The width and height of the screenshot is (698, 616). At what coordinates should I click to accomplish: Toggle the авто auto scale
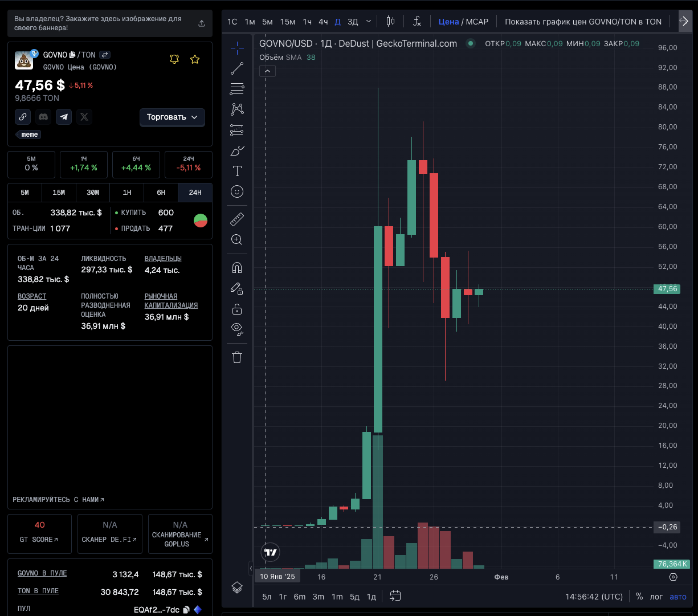point(678,597)
